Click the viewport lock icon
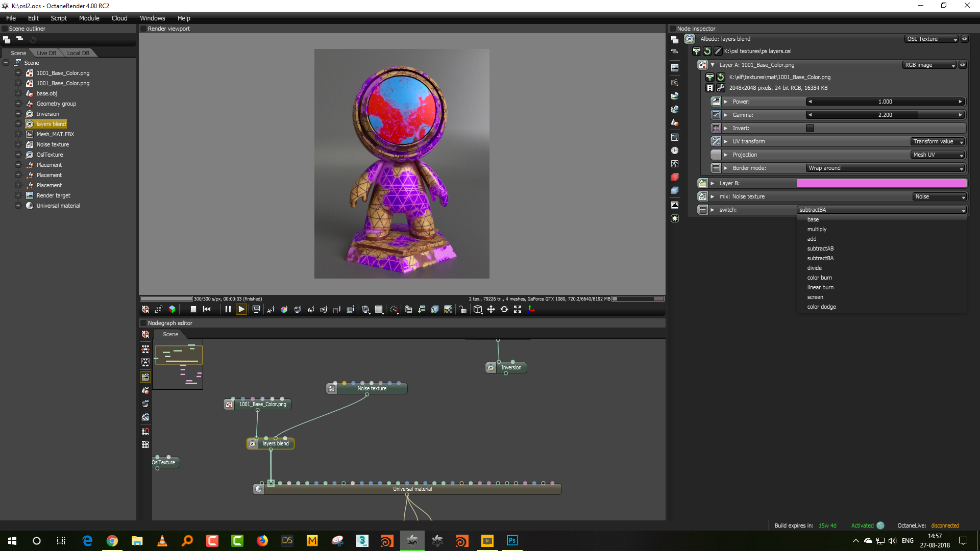Viewport: 980px width, 551px height. click(462, 309)
